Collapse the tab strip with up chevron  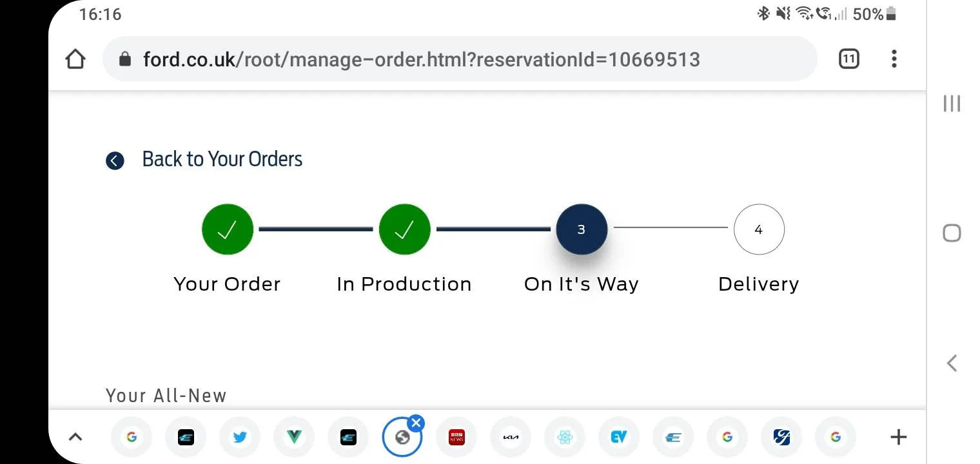(75, 438)
